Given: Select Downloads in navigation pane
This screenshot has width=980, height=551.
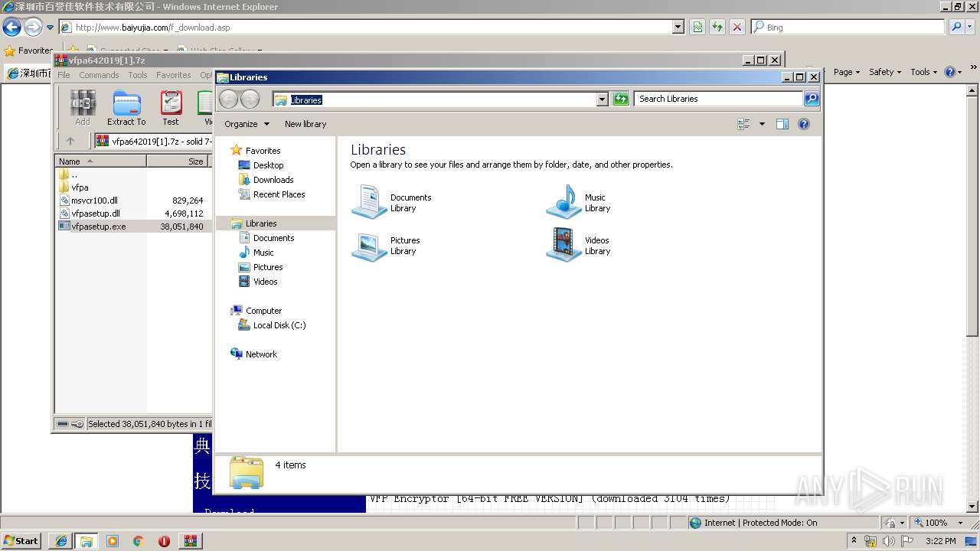Looking at the screenshot, I should tap(266, 180).
